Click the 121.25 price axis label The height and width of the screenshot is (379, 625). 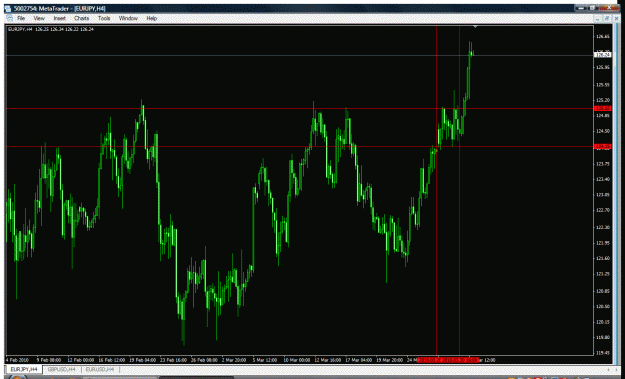pos(602,274)
